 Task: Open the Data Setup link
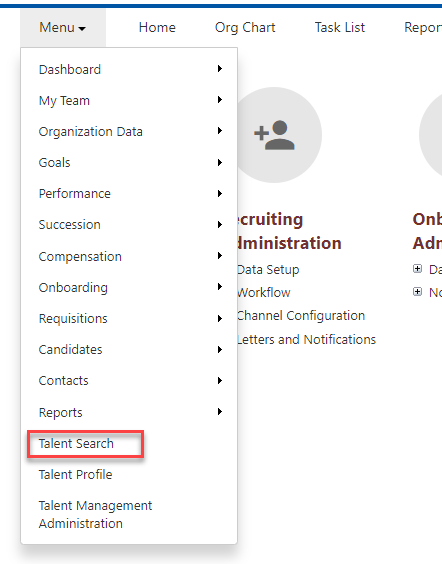point(268,269)
